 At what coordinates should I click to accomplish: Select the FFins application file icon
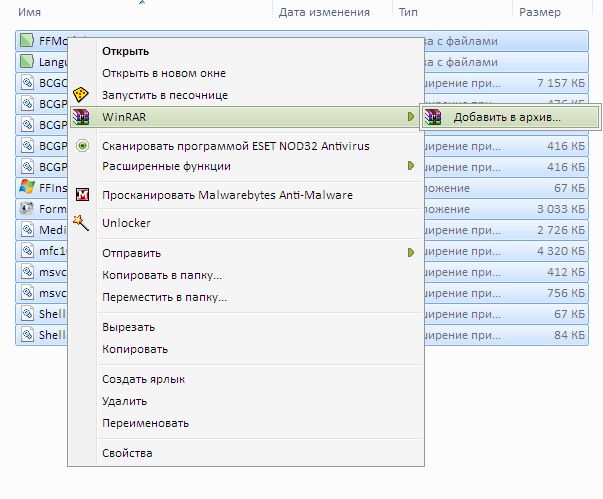pyautogui.click(x=28, y=187)
